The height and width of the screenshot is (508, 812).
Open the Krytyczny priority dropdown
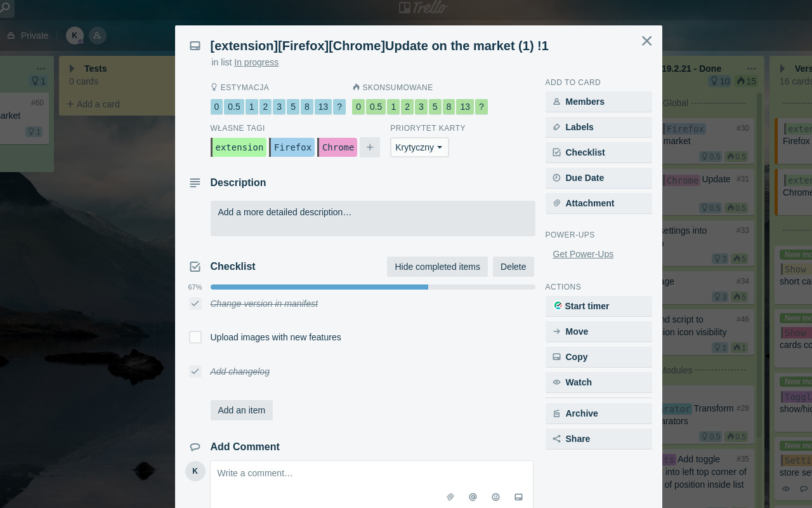419,147
